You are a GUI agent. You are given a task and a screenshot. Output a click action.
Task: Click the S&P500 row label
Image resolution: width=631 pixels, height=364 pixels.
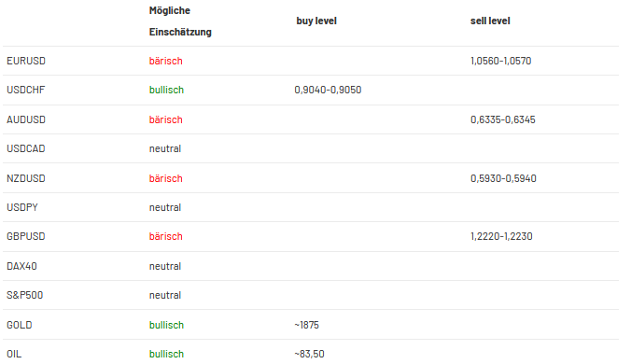click(25, 295)
